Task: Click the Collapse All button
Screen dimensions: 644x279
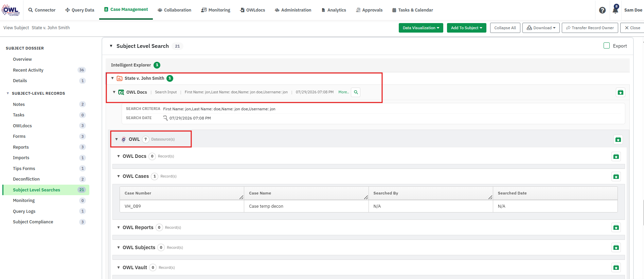Action: [505, 28]
